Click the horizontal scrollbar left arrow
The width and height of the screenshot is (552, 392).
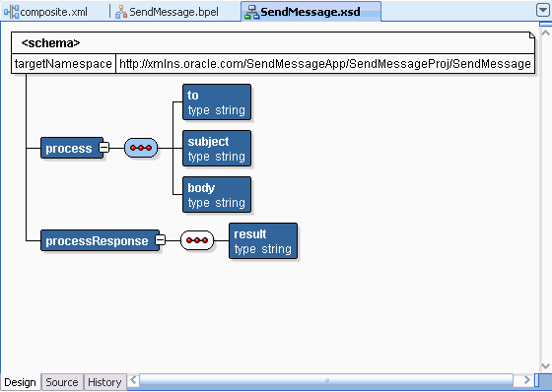pos(133,380)
